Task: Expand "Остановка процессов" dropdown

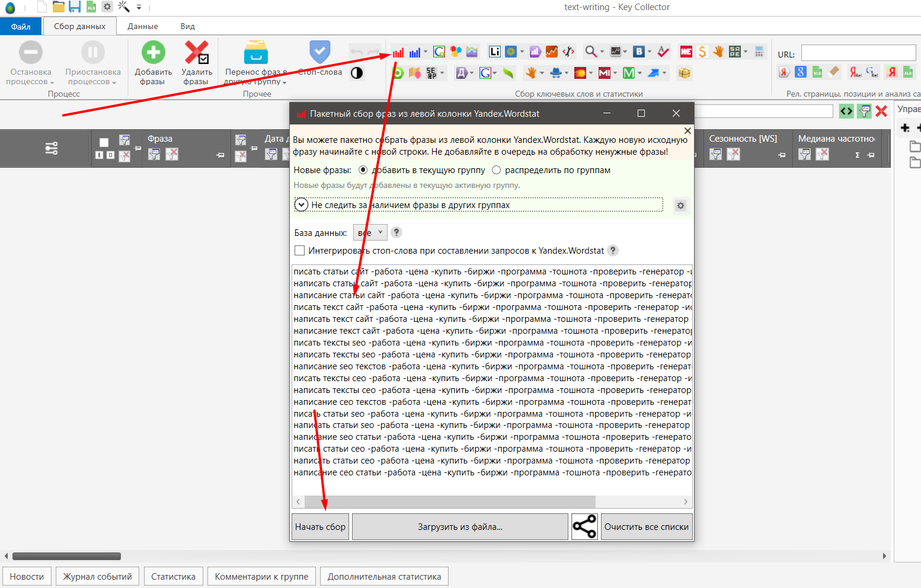Action: tap(52, 82)
